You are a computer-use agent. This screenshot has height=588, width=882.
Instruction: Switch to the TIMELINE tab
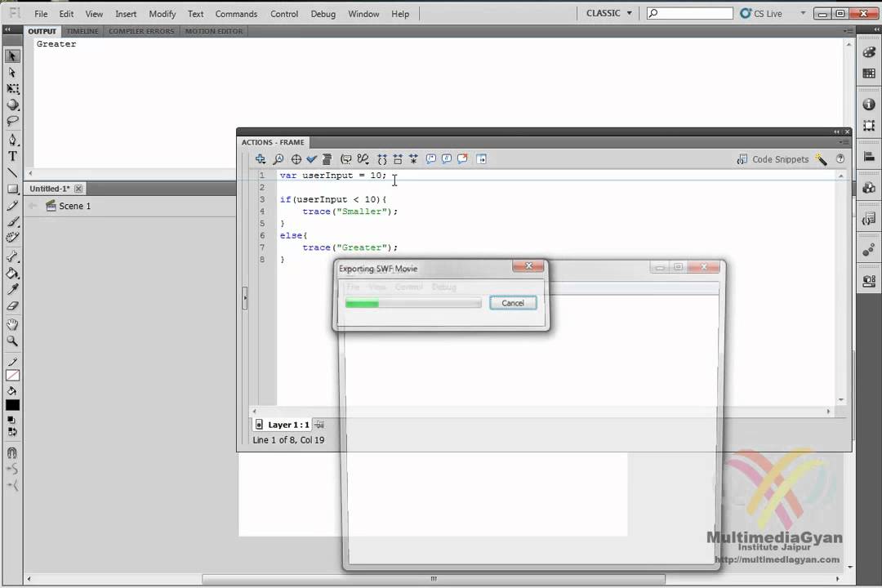click(x=82, y=32)
